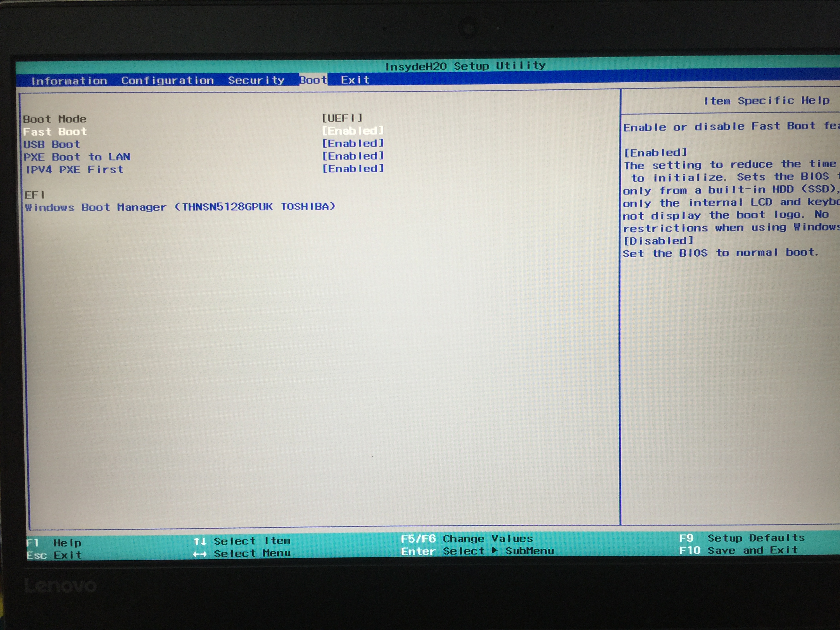The height and width of the screenshot is (630, 840).
Task: Click the SubMenu triangle arrow icon
Action: coord(494,550)
